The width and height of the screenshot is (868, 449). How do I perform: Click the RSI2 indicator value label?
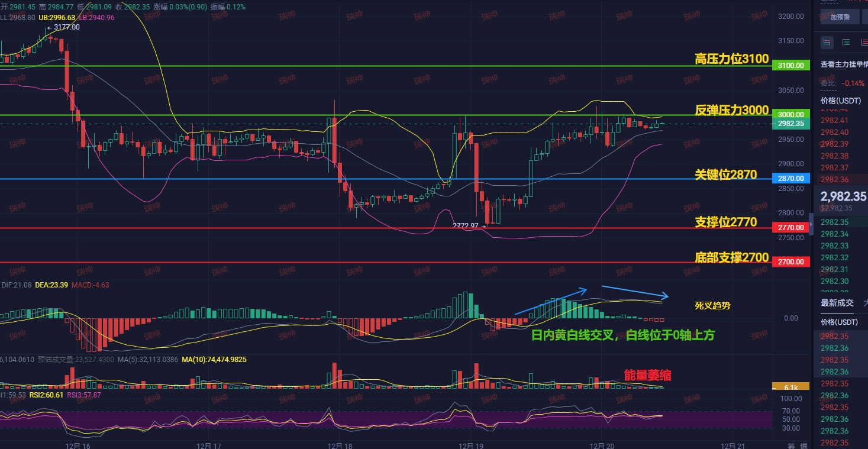click(46, 395)
